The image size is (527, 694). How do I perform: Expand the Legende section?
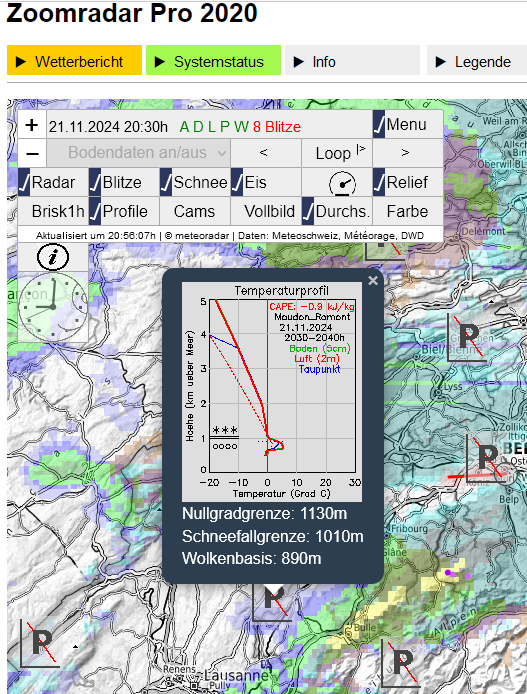[477, 60]
